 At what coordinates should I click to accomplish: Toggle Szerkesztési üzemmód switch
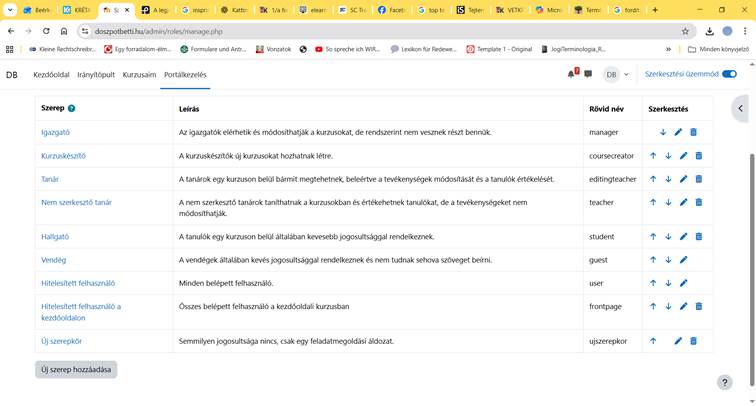pyautogui.click(x=729, y=74)
